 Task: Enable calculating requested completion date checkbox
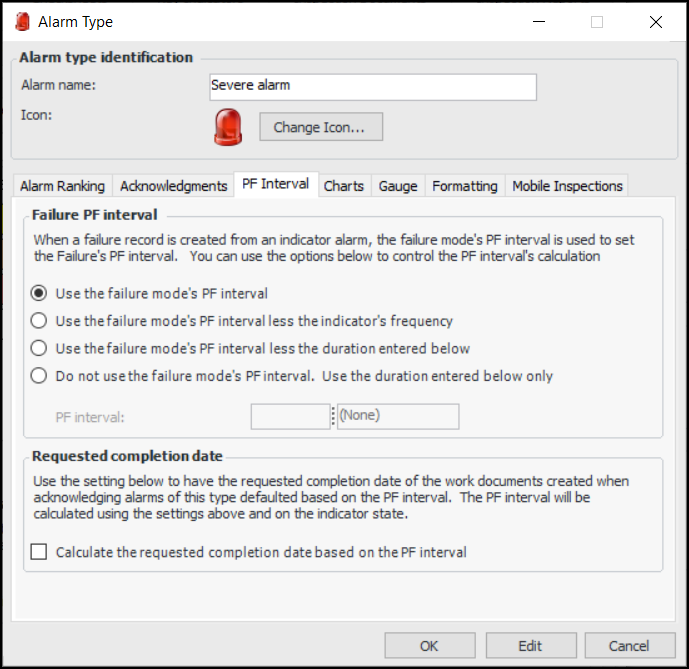[39, 552]
